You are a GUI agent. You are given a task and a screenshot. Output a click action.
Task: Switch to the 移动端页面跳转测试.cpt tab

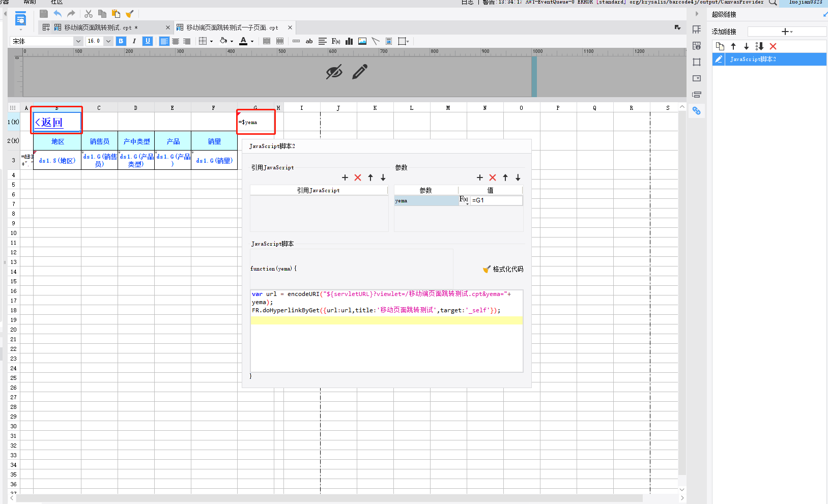point(100,27)
